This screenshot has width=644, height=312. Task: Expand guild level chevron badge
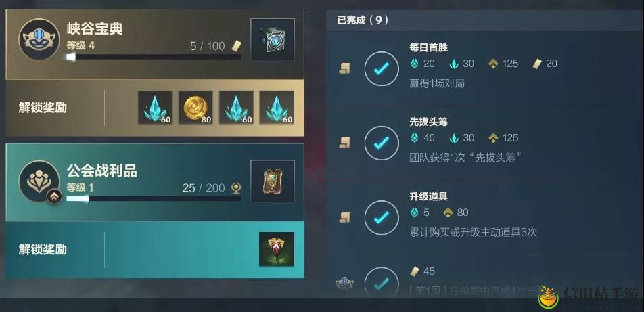click(54, 197)
